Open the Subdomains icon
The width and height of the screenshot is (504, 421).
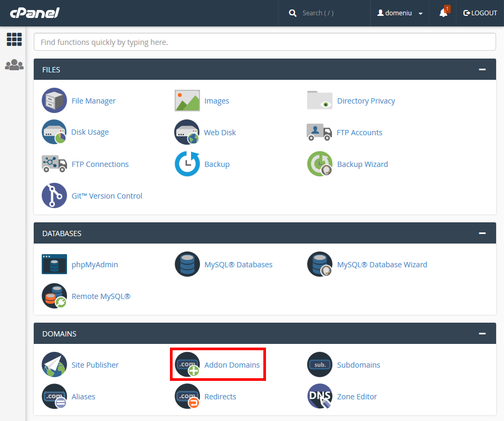point(319,364)
